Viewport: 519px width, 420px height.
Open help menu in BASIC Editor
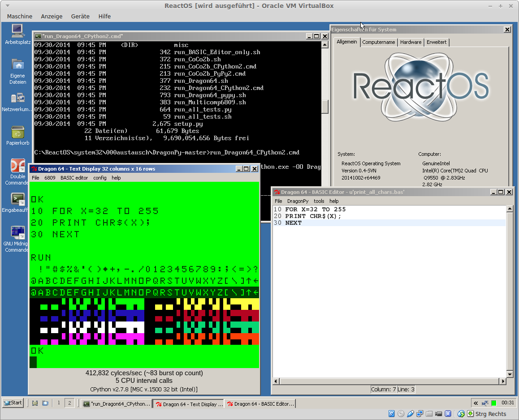[x=333, y=201]
